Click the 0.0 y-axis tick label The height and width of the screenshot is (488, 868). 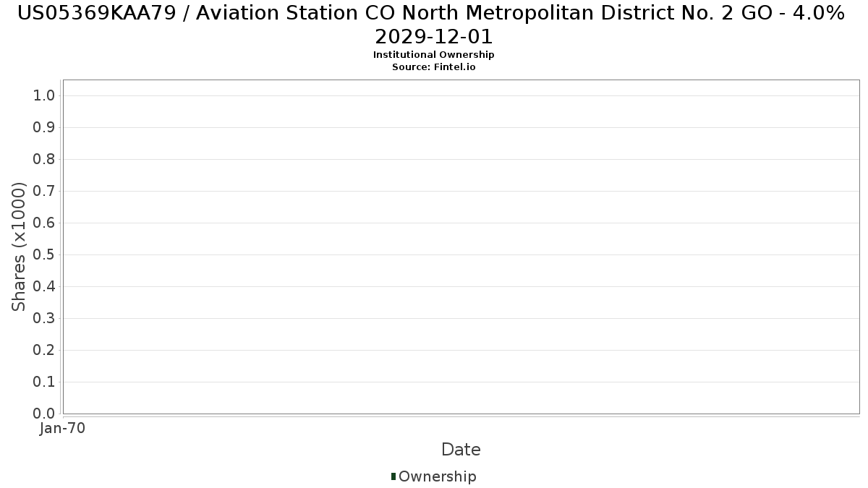coord(44,414)
